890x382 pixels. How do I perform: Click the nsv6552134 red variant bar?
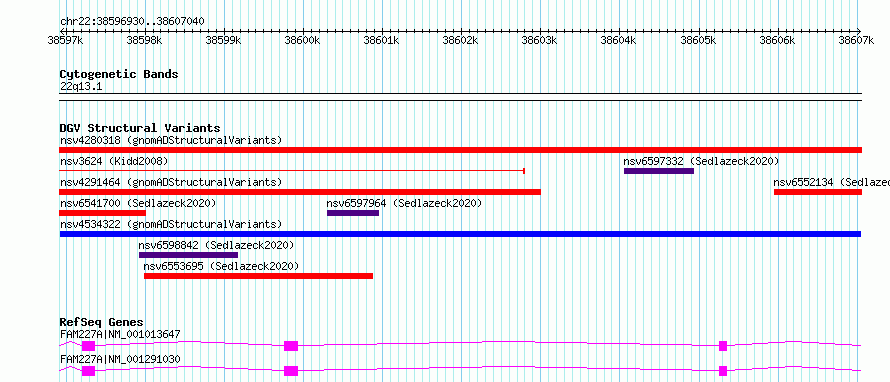(817, 192)
